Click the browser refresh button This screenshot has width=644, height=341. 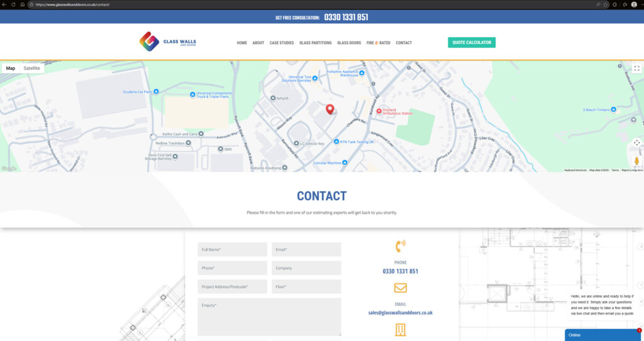(x=22, y=4)
